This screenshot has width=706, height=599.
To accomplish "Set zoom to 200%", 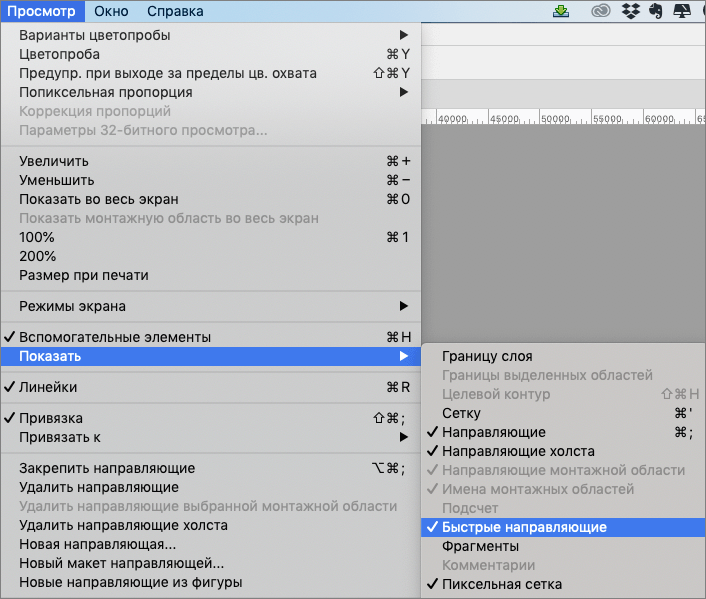I will click(x=211, y=256).
